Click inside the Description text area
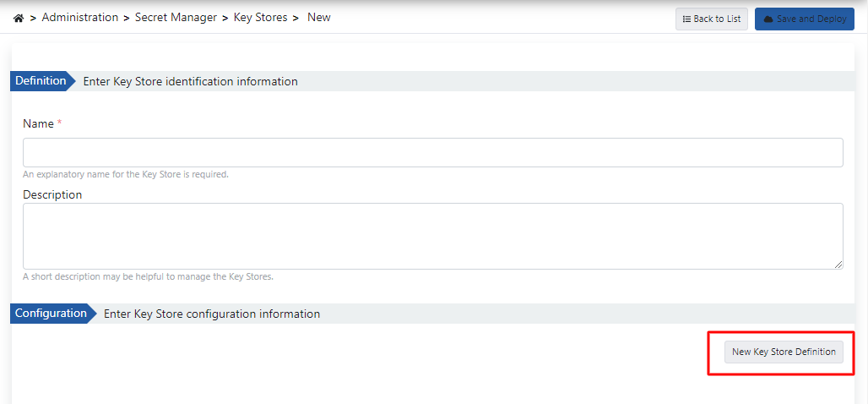Viewport: 868px width, 404px height. [432, 236]
